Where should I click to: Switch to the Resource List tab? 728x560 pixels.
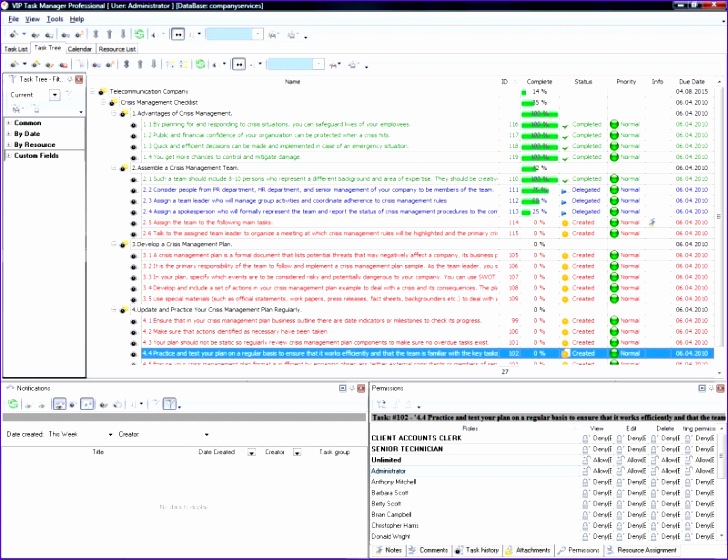[x=117, y=49]
